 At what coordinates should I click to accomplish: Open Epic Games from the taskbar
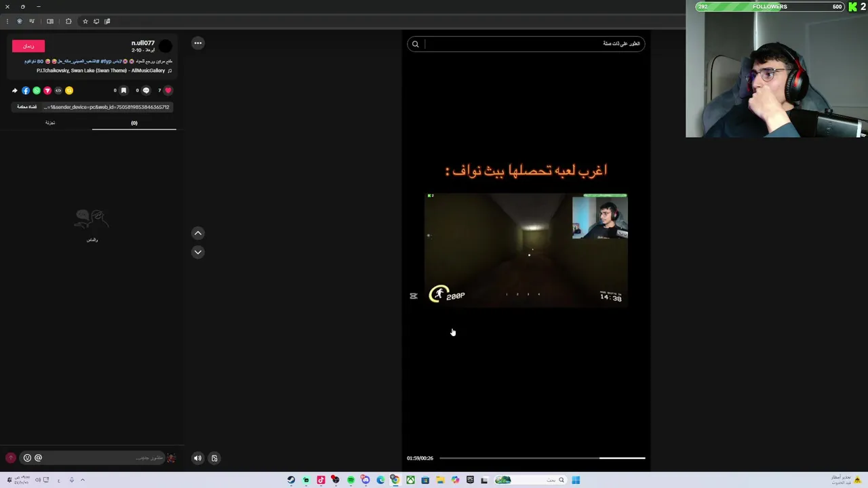coord(470,480)
